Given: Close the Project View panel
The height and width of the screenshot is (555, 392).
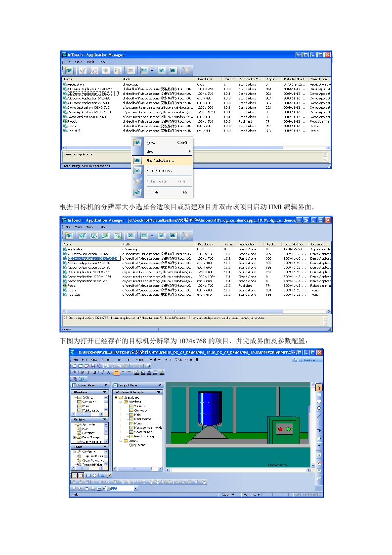Looking at the screenshot, I should tap(160, 385).
